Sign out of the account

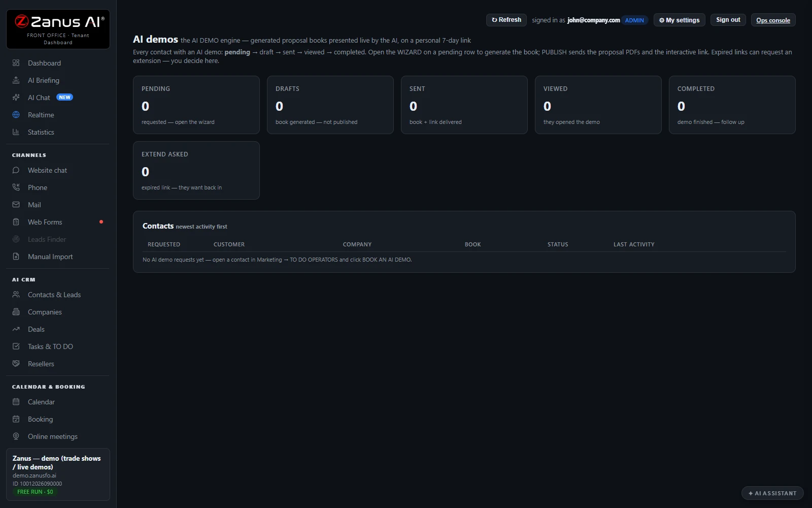click(x=728, y=20)
